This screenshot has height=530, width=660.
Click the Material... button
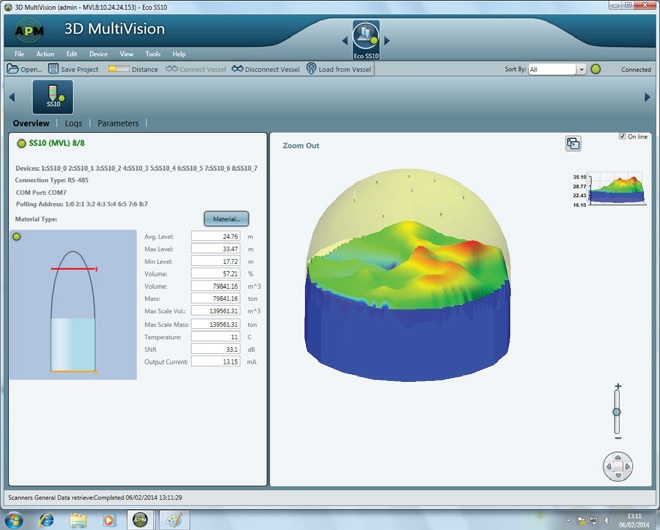coord(226,219)
